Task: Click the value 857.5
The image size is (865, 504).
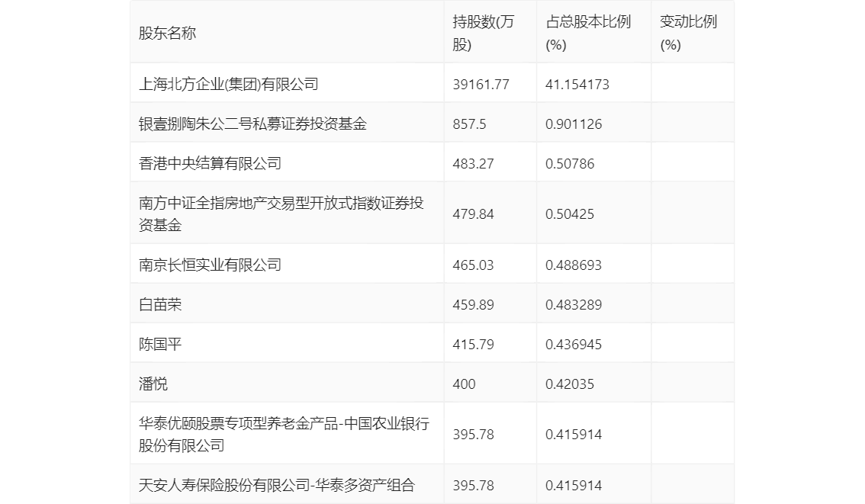Action: (469, 124)
